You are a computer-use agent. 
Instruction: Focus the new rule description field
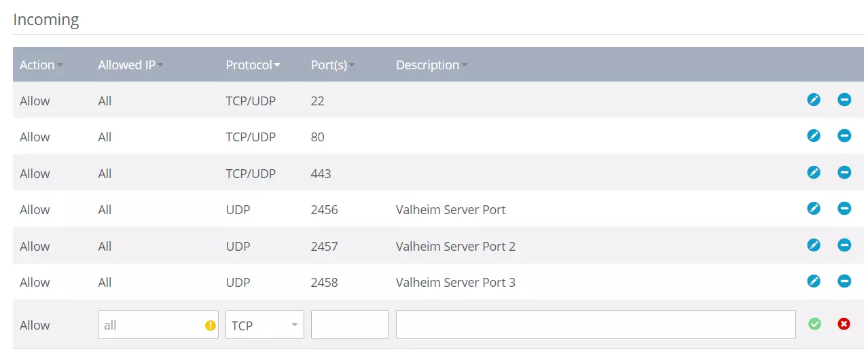click(x=596, y=325)
